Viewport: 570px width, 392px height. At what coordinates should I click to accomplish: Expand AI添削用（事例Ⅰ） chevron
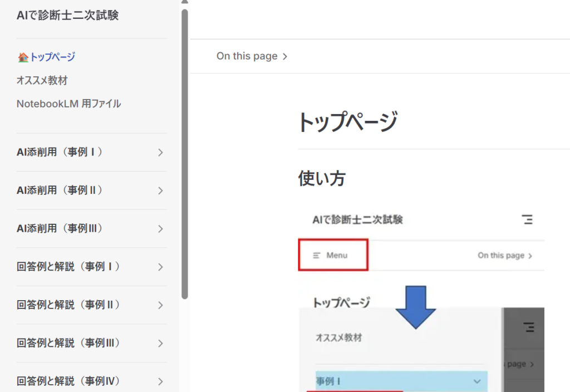tap(160, 153)
